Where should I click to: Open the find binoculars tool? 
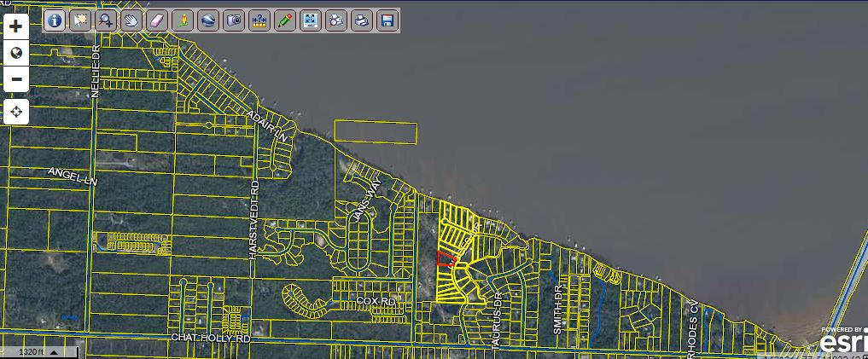[336, 20]
